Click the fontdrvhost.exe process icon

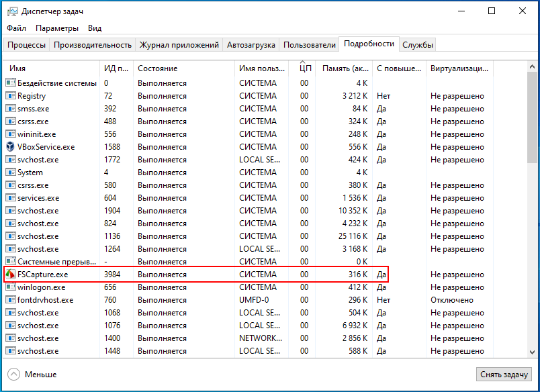tap(11, 300)
